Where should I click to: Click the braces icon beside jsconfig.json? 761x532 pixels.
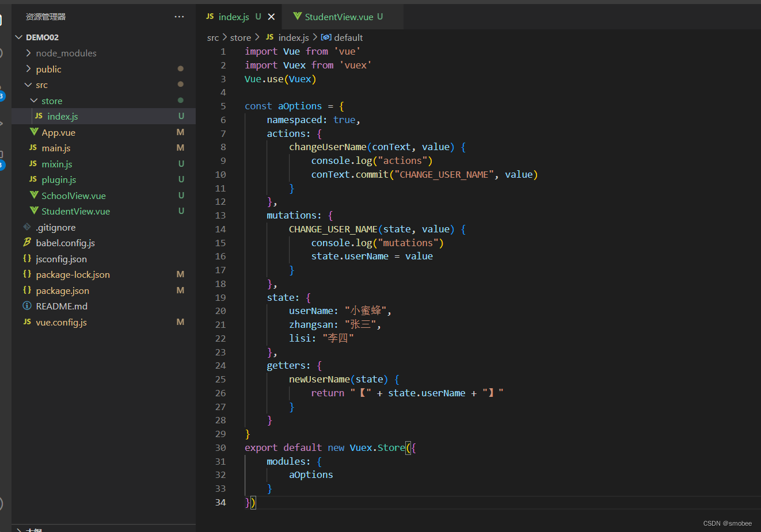(27, 258)
